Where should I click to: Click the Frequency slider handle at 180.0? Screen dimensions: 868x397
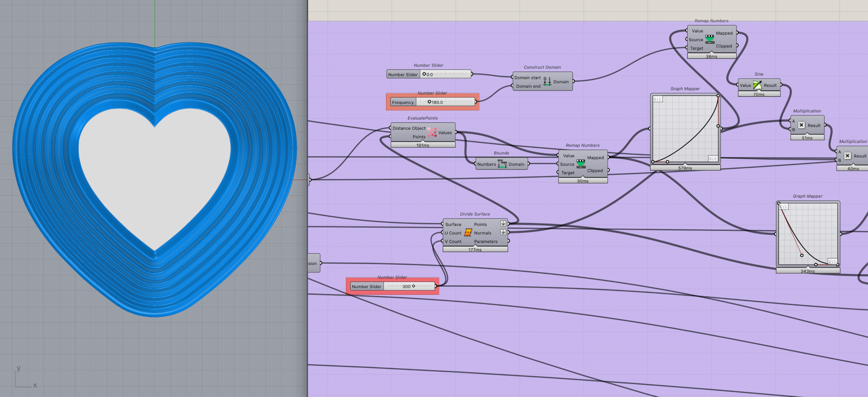coord(429,102)
